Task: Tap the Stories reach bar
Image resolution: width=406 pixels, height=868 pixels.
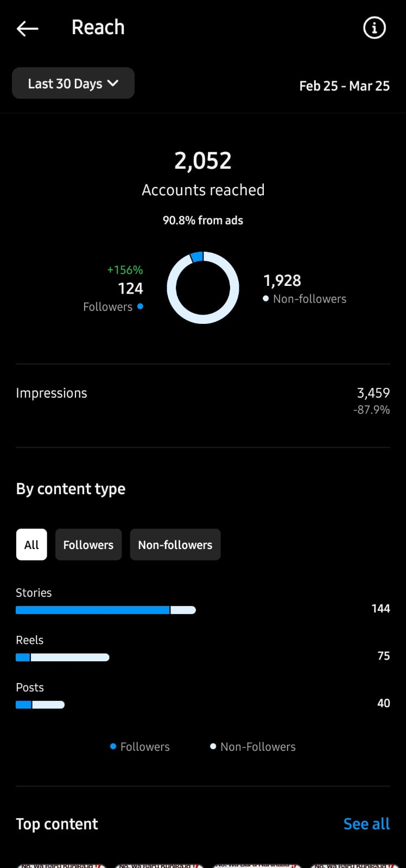Action: point(106,610)
